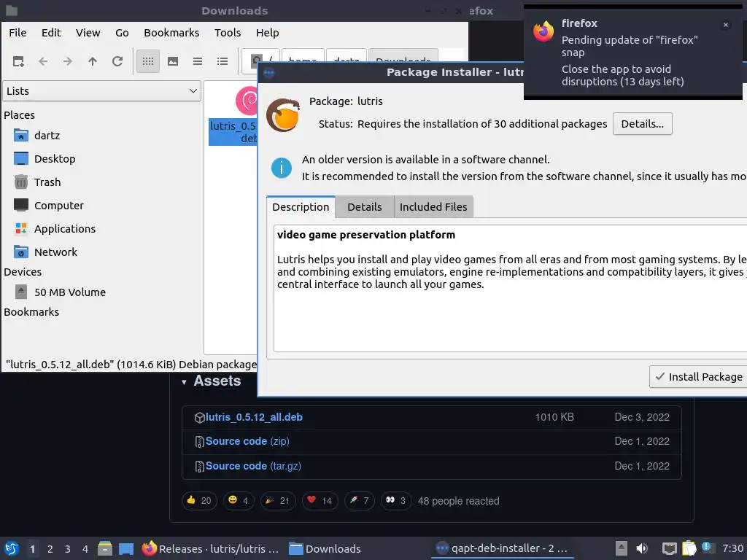Download Source code (zip) link
Screen dimensions: 747x560
247,441
